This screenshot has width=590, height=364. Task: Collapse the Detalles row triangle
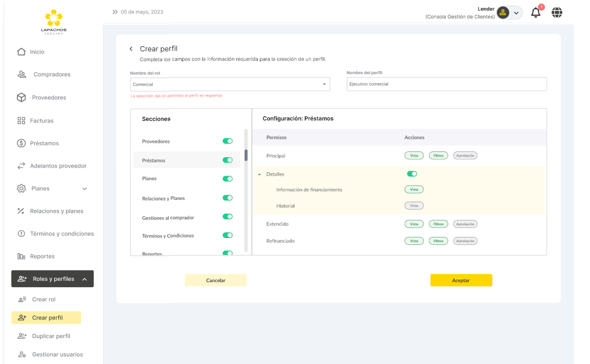[x=259, y=174]
